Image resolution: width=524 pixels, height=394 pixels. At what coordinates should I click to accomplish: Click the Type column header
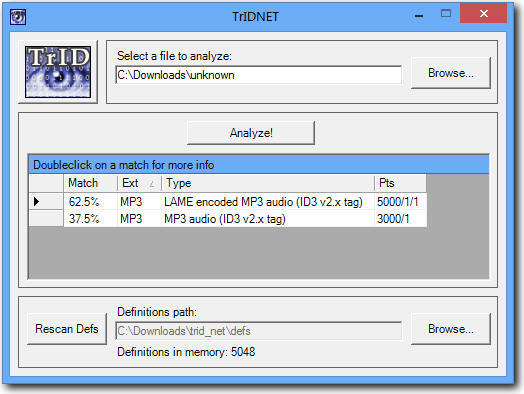tap(268, 183)
